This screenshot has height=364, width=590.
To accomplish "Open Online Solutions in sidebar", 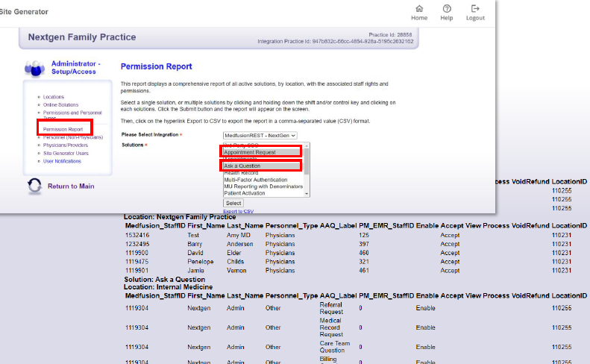I will tap(60, 105).
